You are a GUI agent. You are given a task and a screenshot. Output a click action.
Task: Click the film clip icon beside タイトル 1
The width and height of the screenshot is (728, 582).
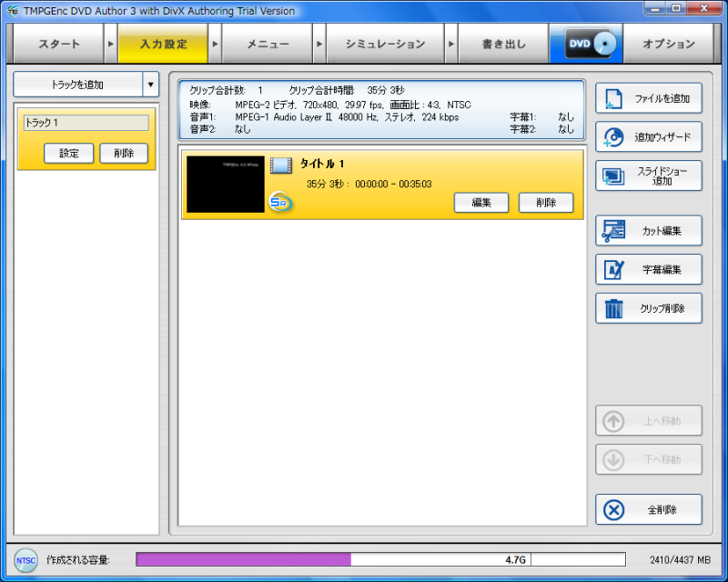click(281, 166)
